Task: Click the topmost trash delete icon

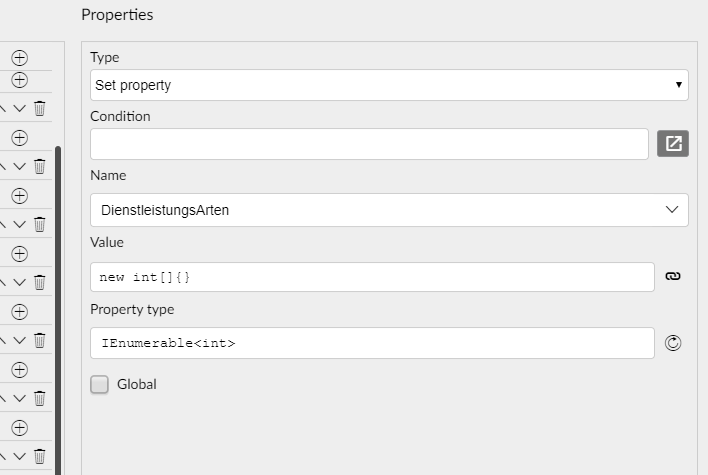Action: pos(40,108)
